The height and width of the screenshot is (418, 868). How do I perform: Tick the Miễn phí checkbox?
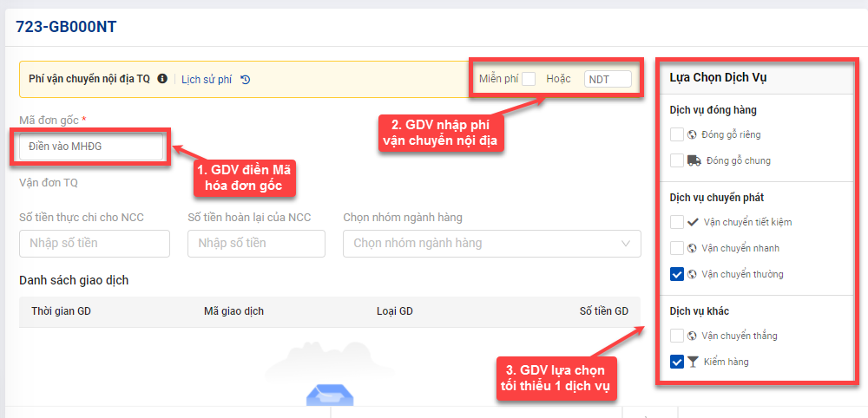[x=529, y=79]
